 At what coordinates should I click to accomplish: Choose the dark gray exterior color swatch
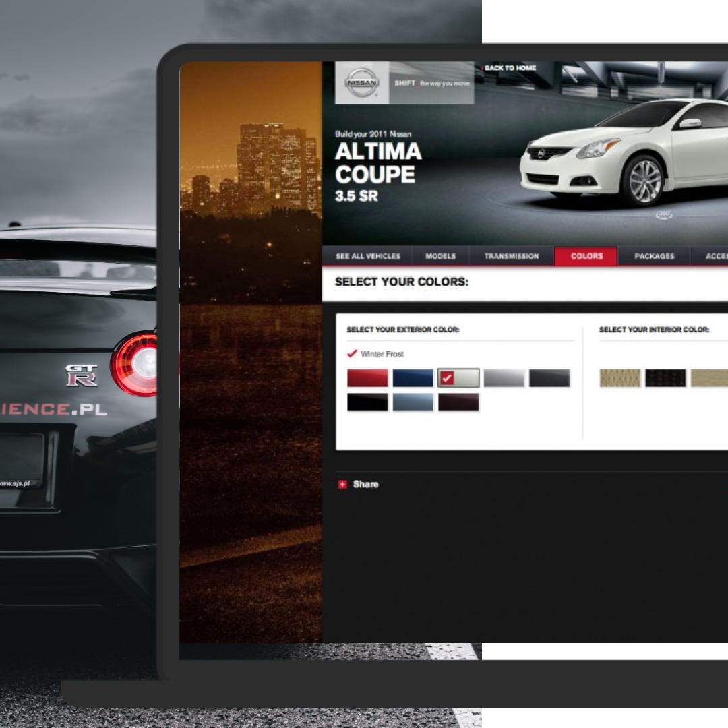(x=549, y=378)
